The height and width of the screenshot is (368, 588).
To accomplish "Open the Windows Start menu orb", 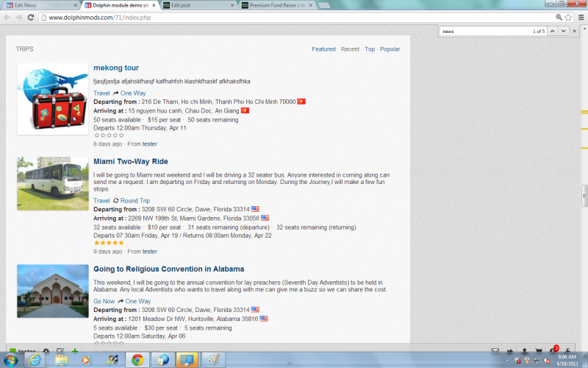I will pyautogui.click(x=10, y=360).
